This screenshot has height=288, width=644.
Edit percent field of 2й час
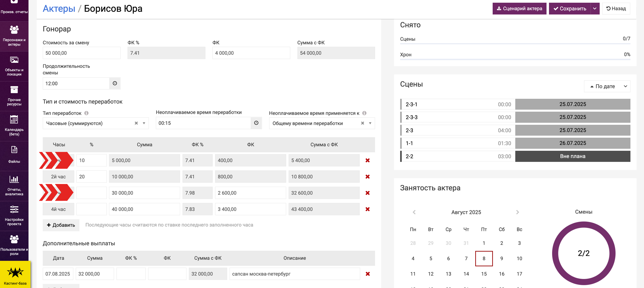tap(92, 177)
